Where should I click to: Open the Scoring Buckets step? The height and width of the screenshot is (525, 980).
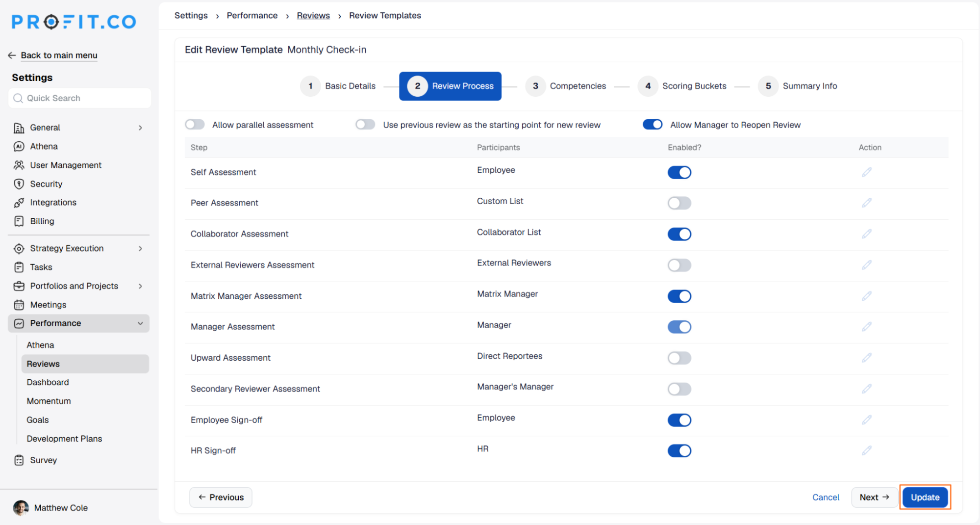682,86
